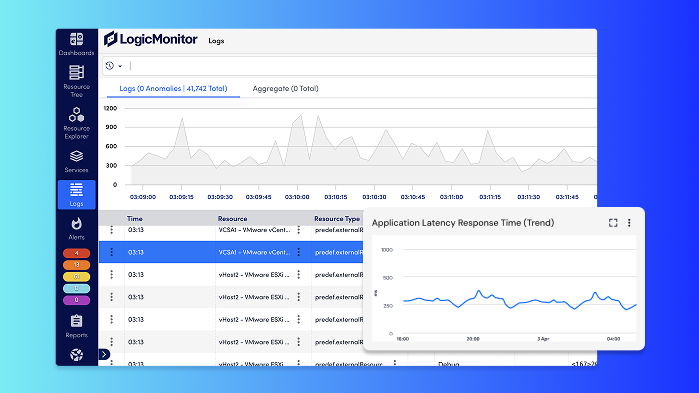Viewport: 699px width, 393px height.
Task: Open the latency widget's three-dot menu
Action: tap(629, 223)
